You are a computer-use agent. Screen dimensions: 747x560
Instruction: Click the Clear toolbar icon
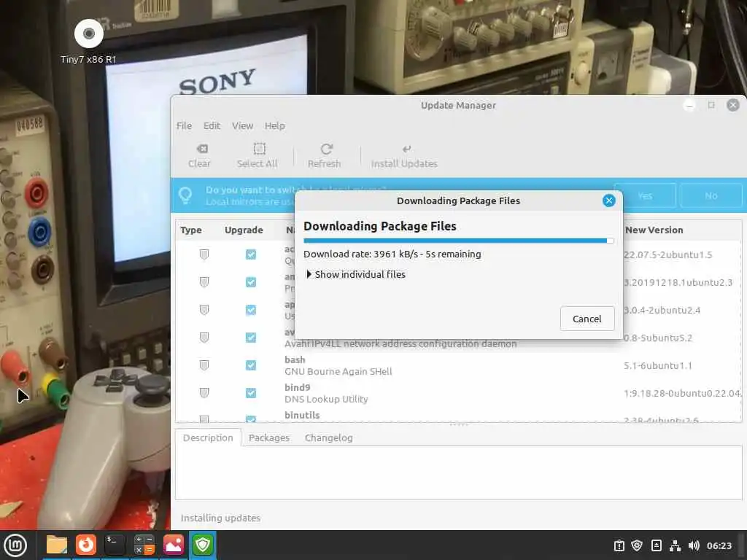(199, 156)
